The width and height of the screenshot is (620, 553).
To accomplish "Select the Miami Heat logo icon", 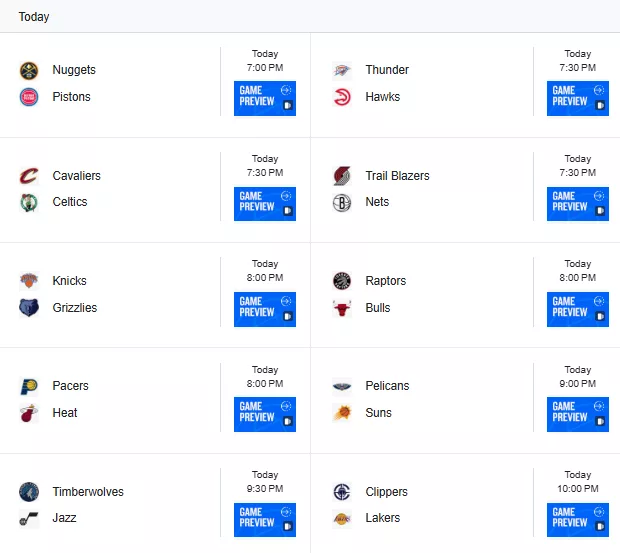I will (29, 413).
